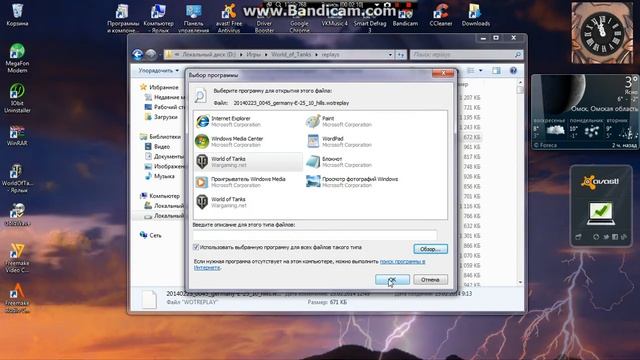The width and height of the screenshot is (640, 360).
Task: Open WinRAR desktop icon
Action: [17, 135]
